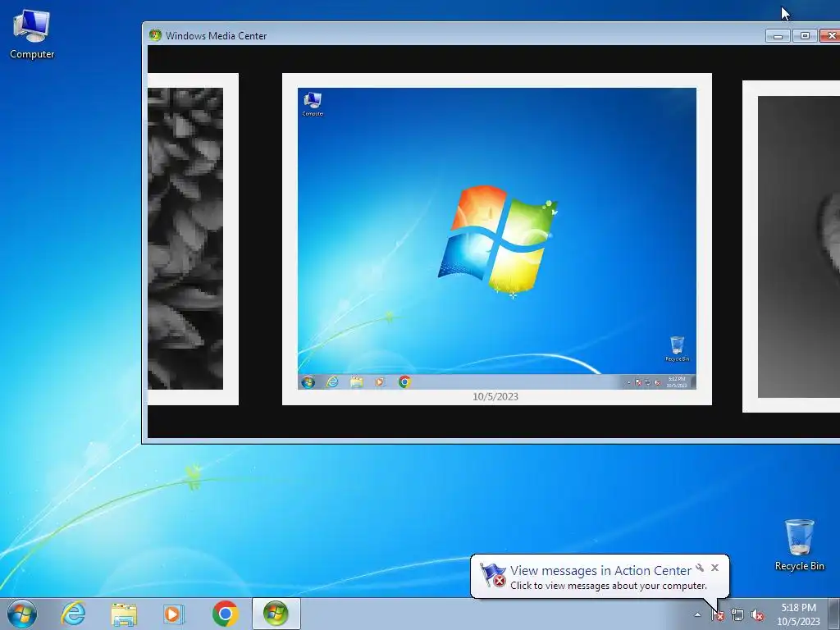Launch Windows Media Player from the taskbar
Viewport: 840px width, 630px height.
174,614
